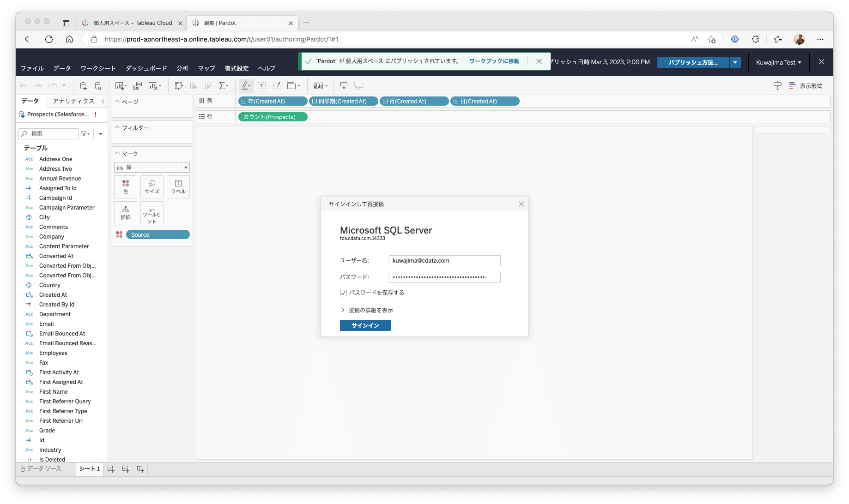Collapse the Marks card
Viewport: 849px width, 504px height.
[117, 154]
